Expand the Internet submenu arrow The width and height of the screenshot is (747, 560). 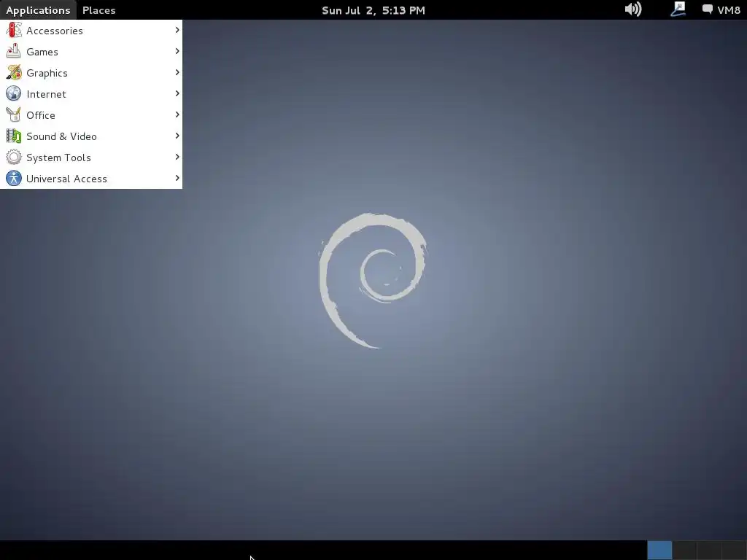click(177, 93)
